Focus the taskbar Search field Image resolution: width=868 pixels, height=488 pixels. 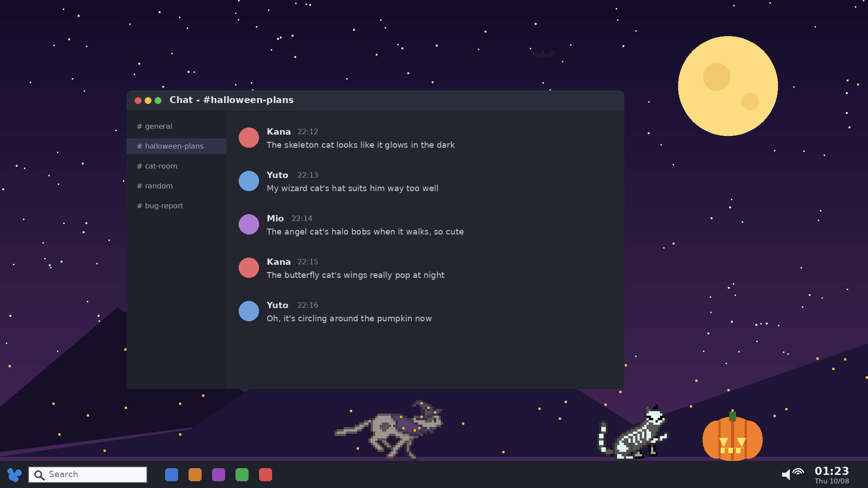pyautogui.click(x=88, y=474)
